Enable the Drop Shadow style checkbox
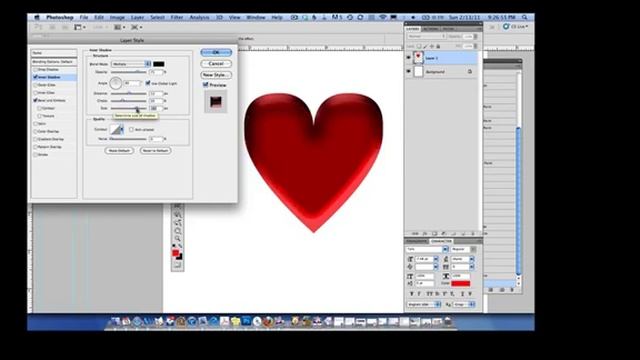This screenshot has width=640, height=360. pos(36,70)
